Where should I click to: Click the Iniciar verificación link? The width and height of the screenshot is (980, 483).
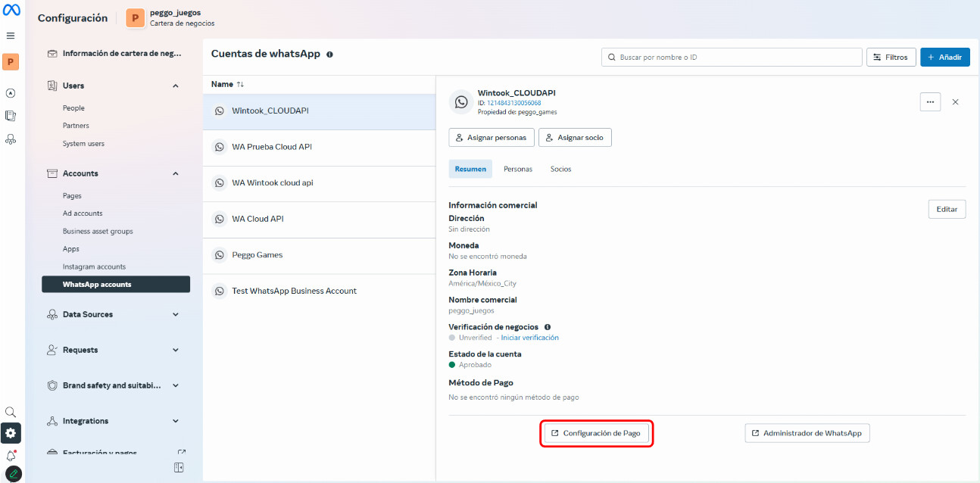pyautogui.click(x=529, y=338)
